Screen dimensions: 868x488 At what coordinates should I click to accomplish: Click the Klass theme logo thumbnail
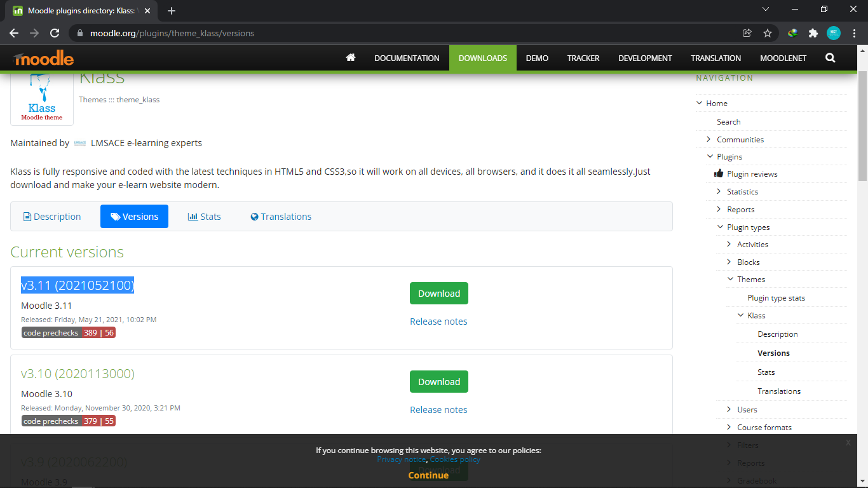(42, 97)
